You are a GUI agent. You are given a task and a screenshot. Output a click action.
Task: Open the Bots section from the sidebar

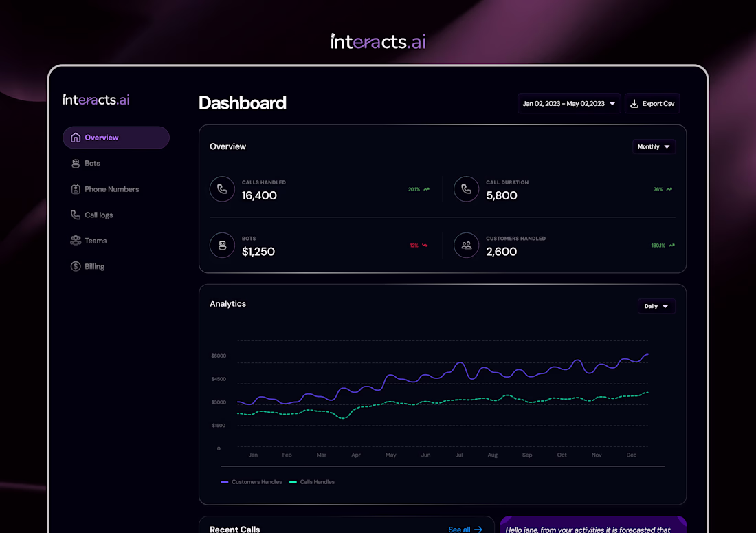click(76, 163)
